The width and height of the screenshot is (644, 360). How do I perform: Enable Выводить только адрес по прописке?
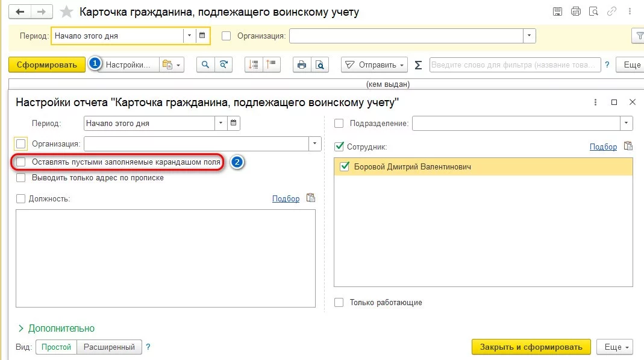(x=20, y=177)
